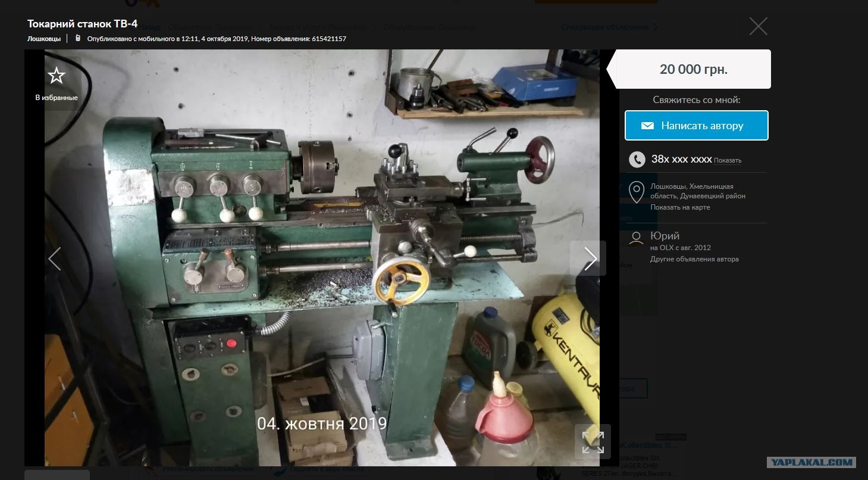
Task: Click the masked phone number 38x xxx xxxx
Action: click(681, 159)
